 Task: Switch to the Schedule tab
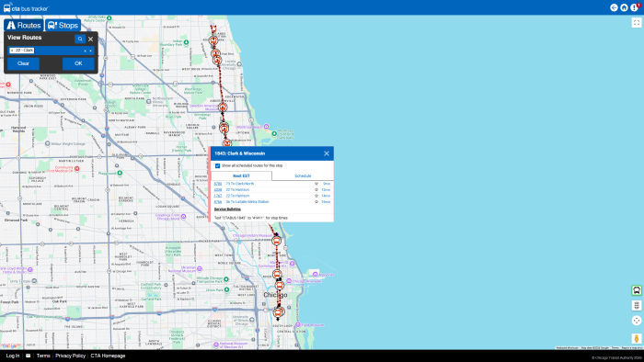[303, 175]
